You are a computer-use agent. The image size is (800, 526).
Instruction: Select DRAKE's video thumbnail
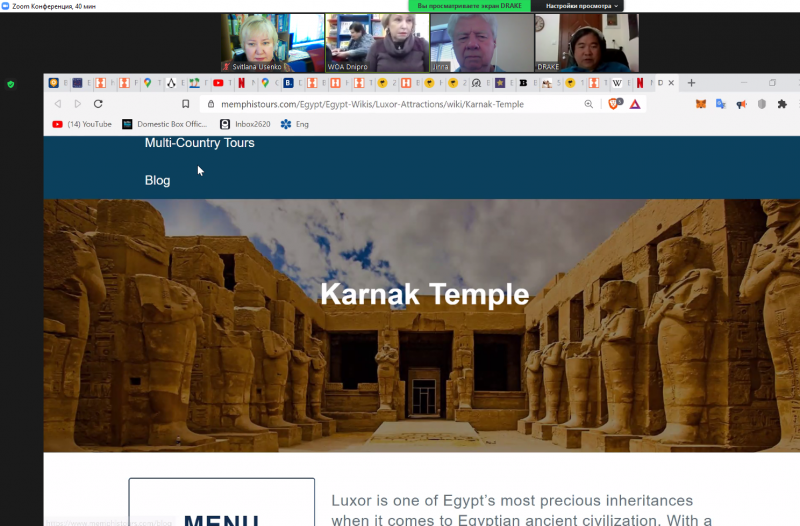pos(587,43)
